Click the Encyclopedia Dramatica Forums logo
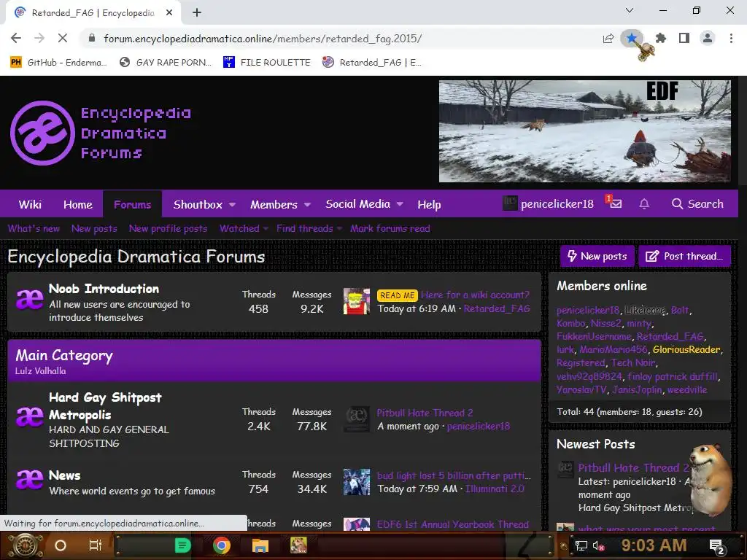This screenshot has height=560, width=747. pos(101,133)
